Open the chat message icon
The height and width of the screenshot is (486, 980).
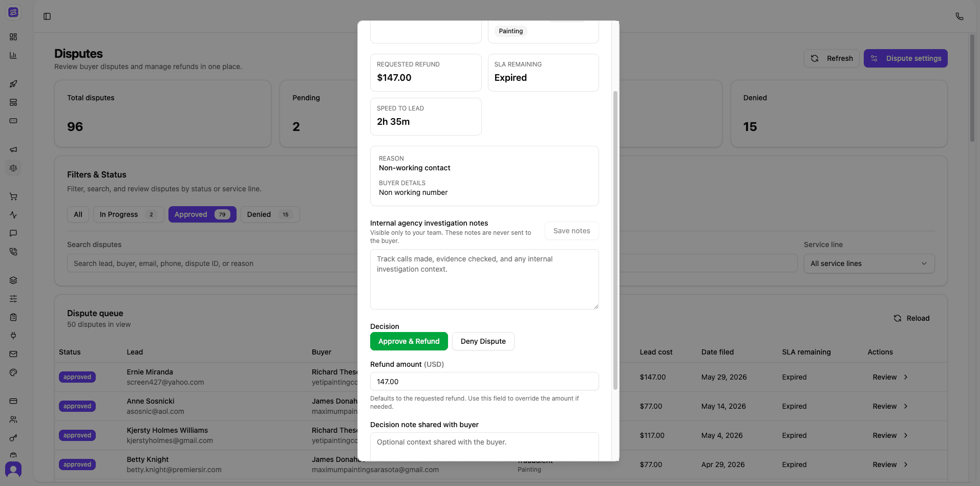coord(13,233)
